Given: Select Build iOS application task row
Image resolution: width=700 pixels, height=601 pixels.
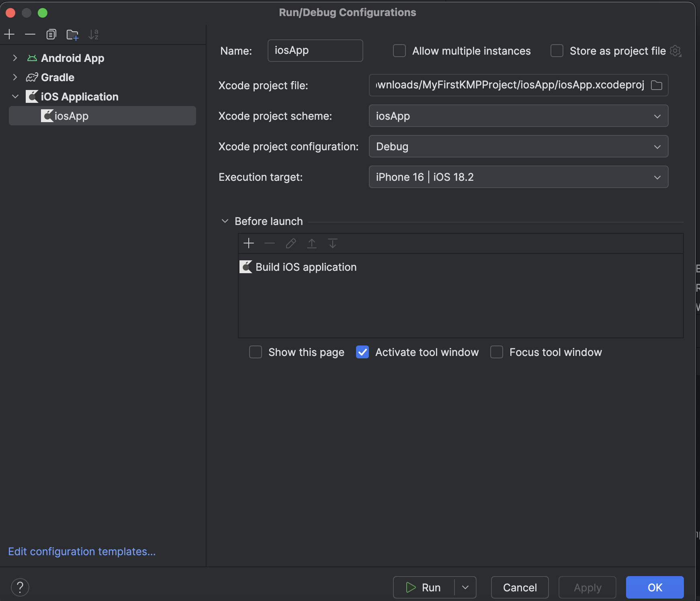Looking at the screenshot, I should (x=461, y=267).
